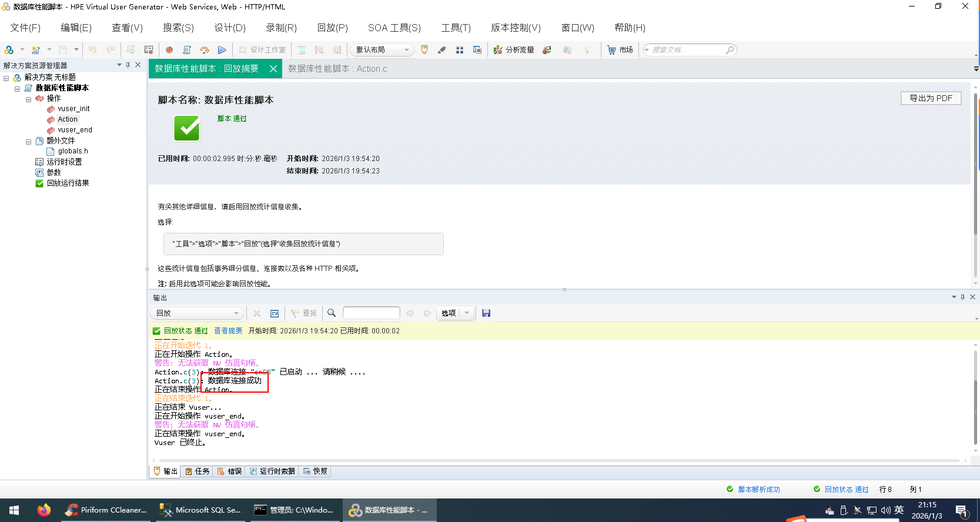This screenshot has height=522, width=980.
Task: Click the Output panel search text field
Action: [371, 313]
